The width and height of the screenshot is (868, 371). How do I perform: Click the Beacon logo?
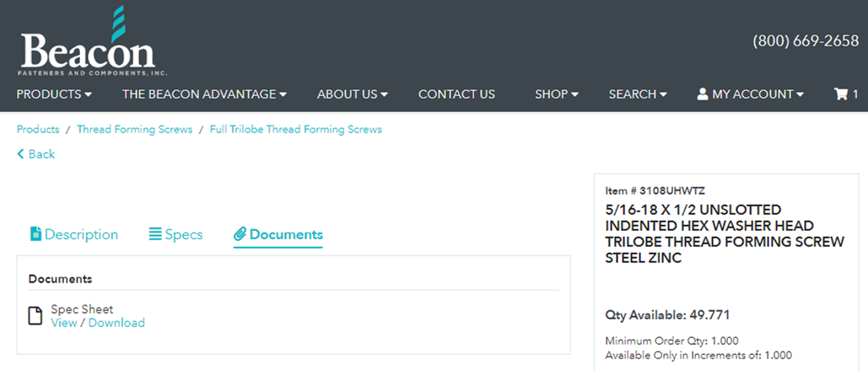88,42
